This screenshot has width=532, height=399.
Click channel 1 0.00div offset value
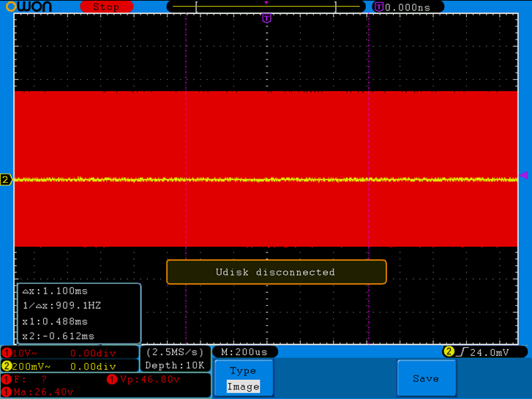click(93, 354)
